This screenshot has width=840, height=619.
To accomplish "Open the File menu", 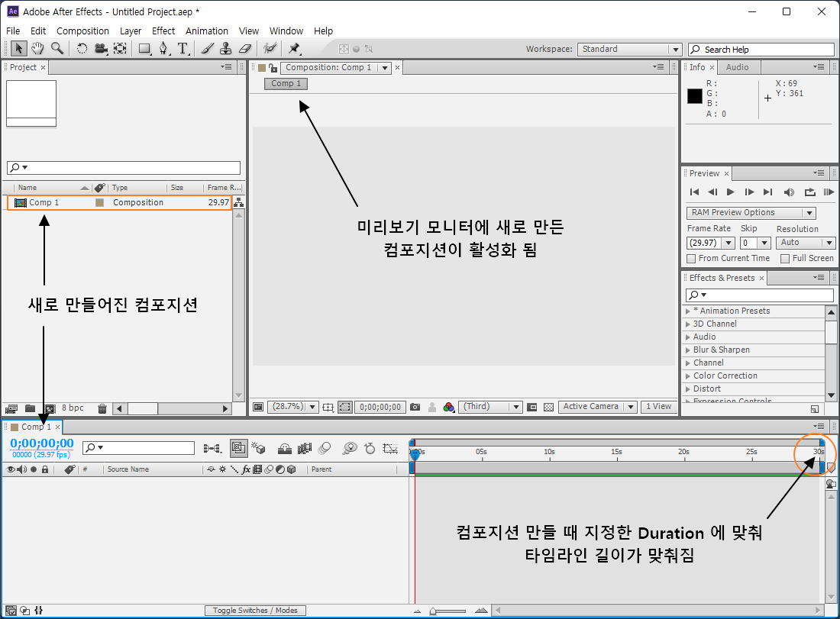I will 13,31.
